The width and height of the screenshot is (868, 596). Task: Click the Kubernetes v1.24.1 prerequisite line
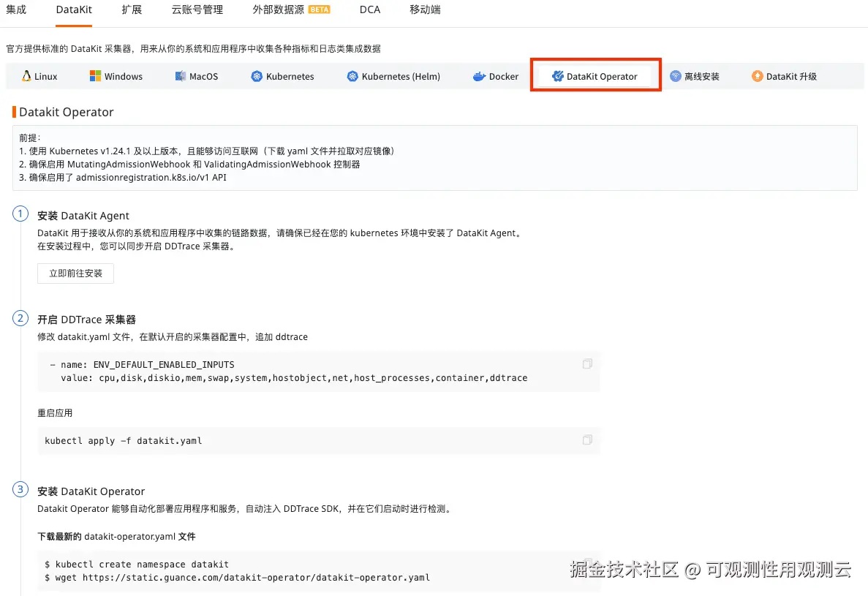click(x=206, y=151)
